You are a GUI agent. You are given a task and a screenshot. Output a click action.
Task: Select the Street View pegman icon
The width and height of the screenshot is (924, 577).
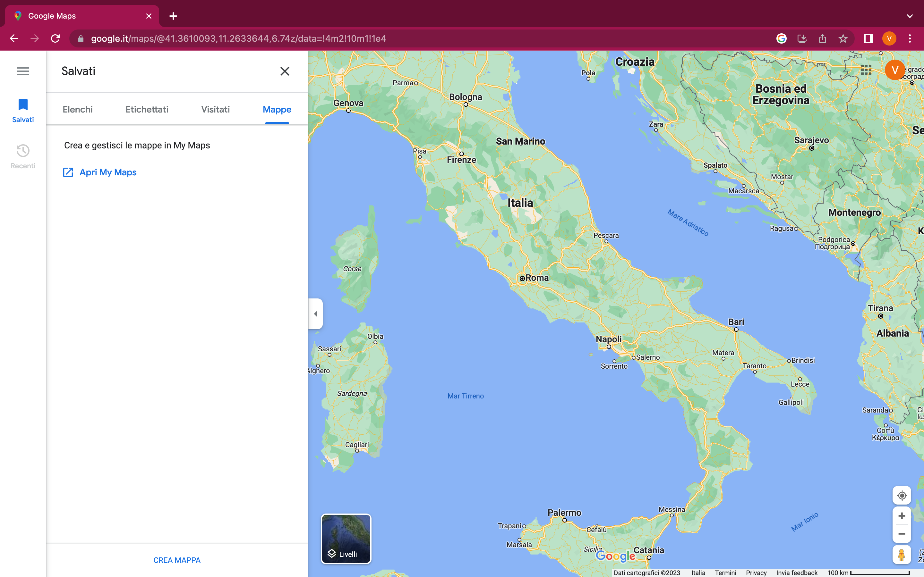(902, 555)
